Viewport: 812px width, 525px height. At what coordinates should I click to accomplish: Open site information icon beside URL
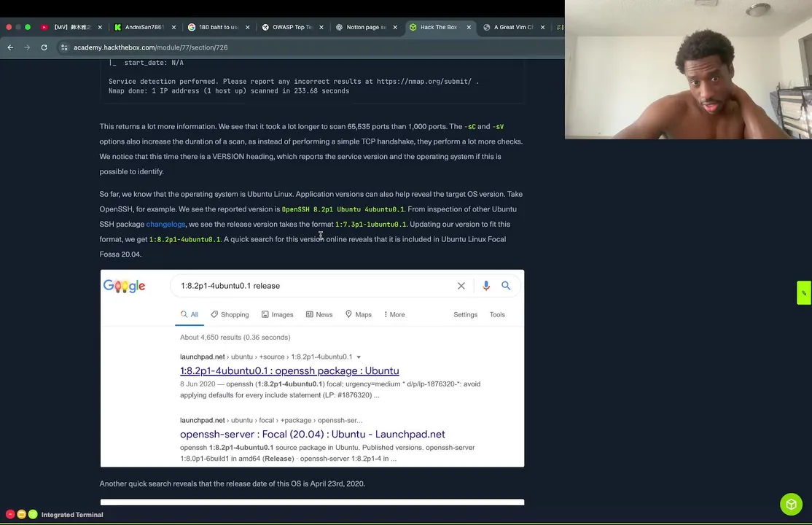(63, 47)
